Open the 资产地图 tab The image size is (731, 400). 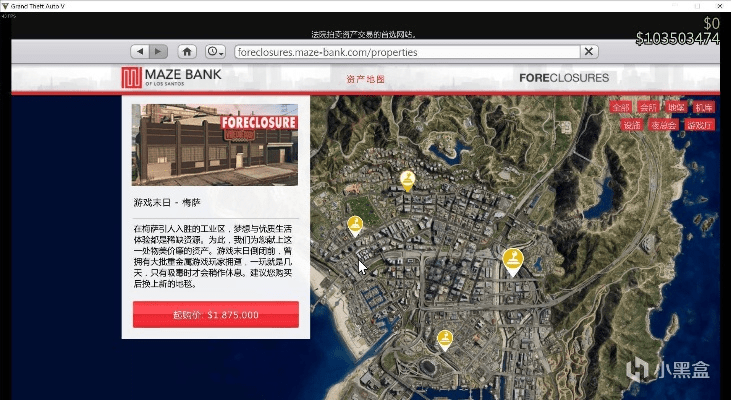365,78
